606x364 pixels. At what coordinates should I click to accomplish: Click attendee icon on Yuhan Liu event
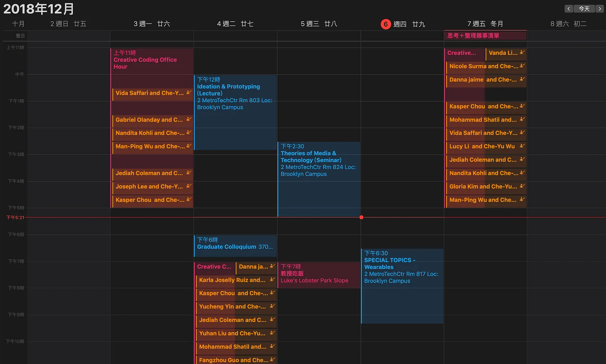272,333
